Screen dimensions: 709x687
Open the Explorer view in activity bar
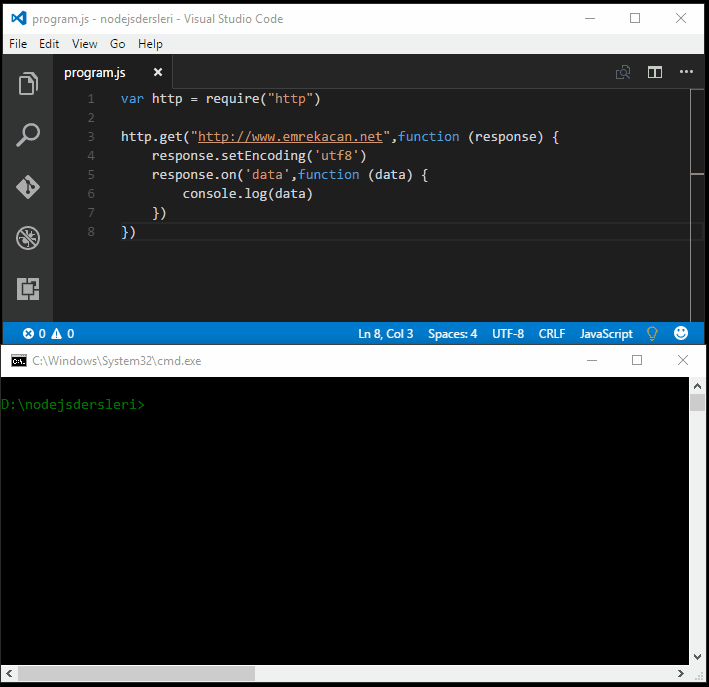(28, 83)
